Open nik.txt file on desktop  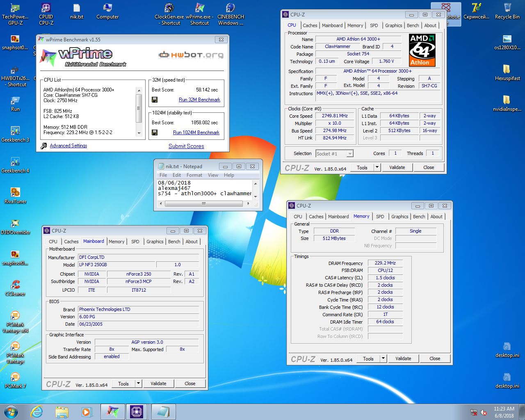coord(77,11)
